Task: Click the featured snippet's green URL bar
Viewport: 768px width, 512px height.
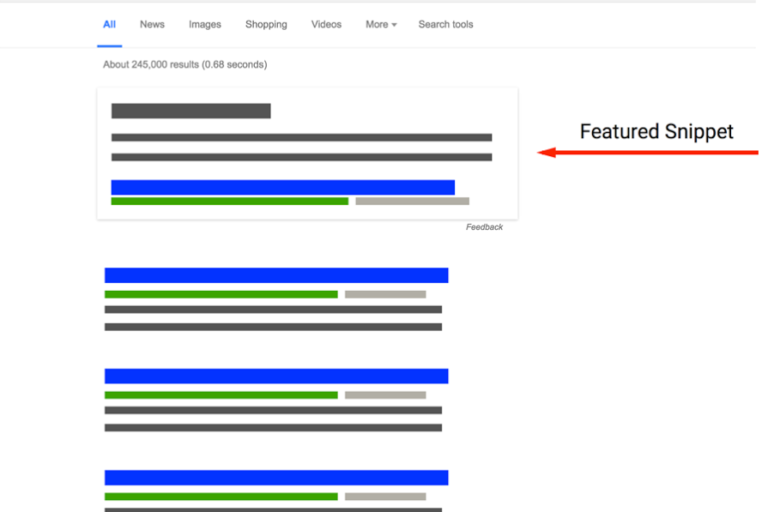Action: (x=229, y=201)
